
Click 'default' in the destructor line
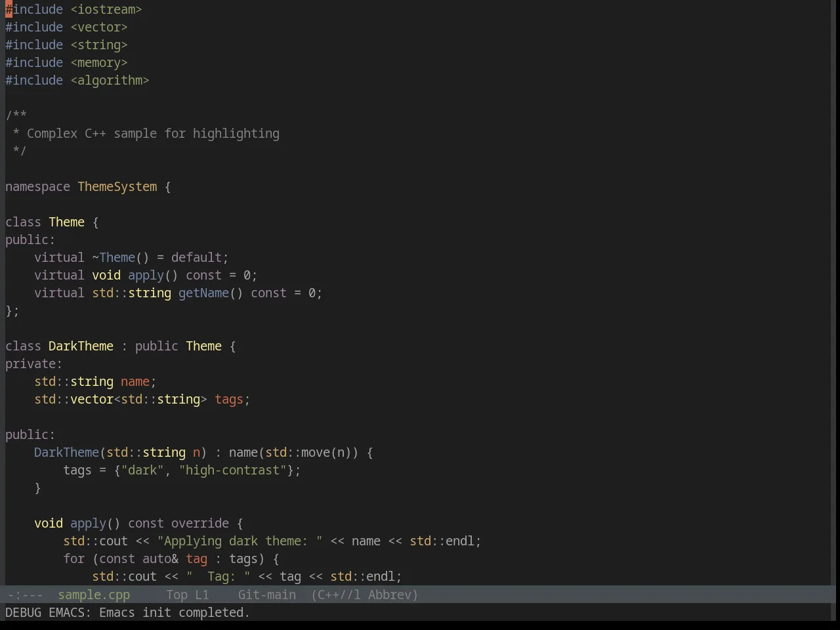point(196,258)
